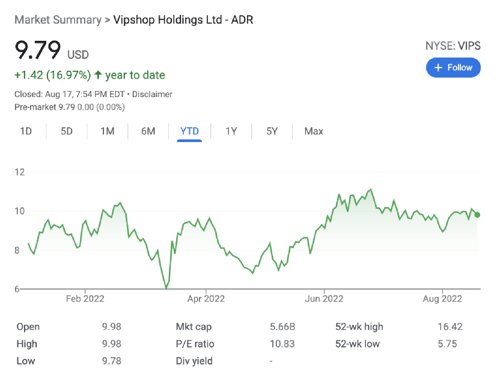
Task: Click the green end-point dot on chart
Action: [x=477, y=215]
